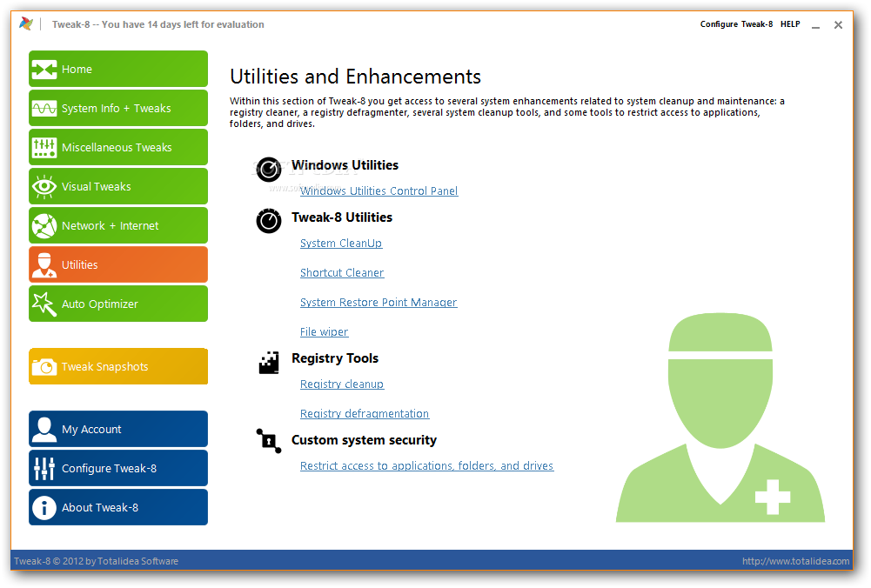Click the Configure Tweak-8 mixer icon
The image size is (871, 588).
pyautogui.click(x=44, y=469)
